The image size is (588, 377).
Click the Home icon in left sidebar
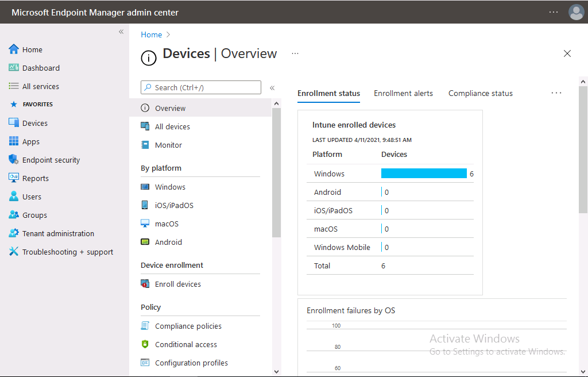(x=14, y=49)
